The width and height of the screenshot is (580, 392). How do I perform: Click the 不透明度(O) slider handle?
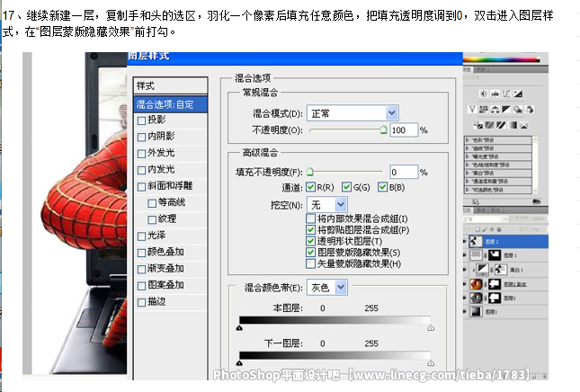click(384, 129)
